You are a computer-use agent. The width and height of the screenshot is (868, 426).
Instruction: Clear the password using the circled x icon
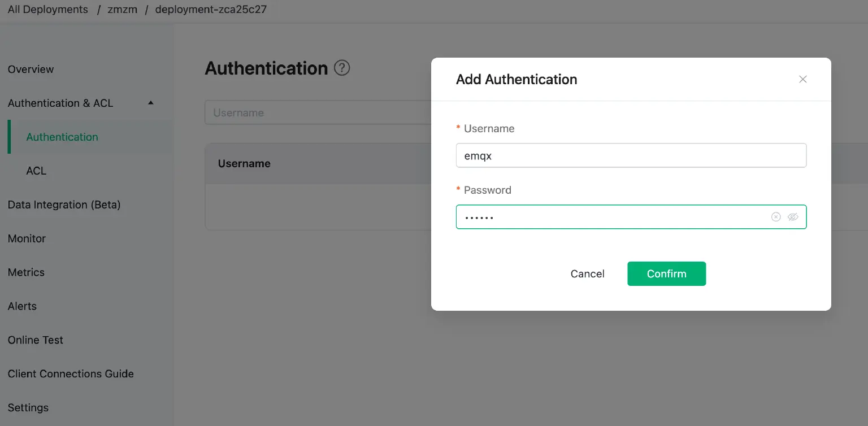(x=775, y=217)
